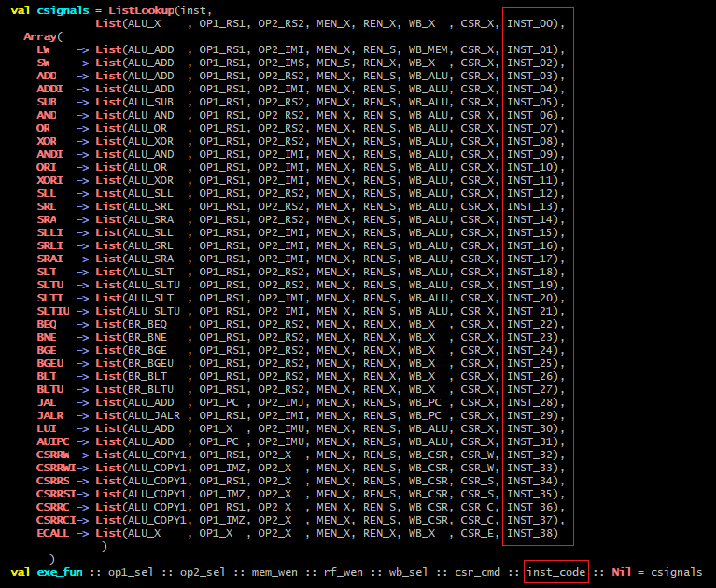
Task: Click the Array( keyword
Action: click(43, 36)
